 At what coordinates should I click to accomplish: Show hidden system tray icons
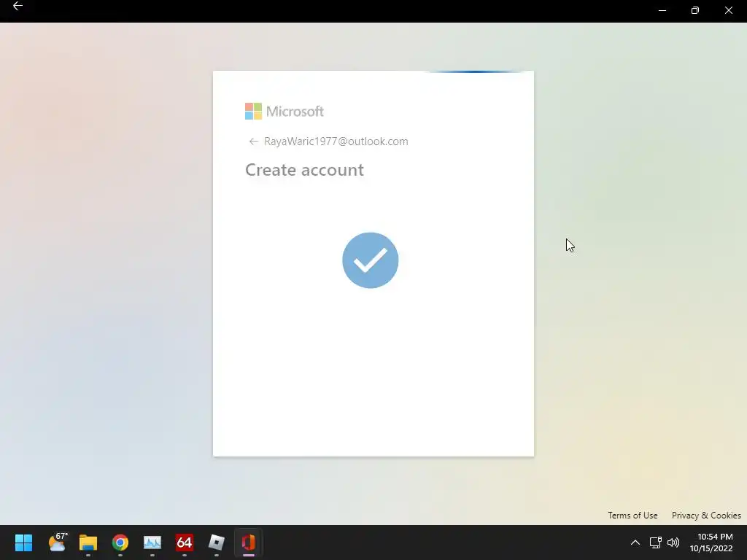coord(635,542)
